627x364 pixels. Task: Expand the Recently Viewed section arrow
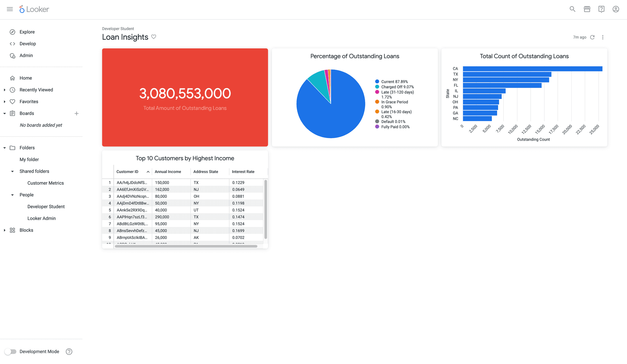tap(5, 90)
